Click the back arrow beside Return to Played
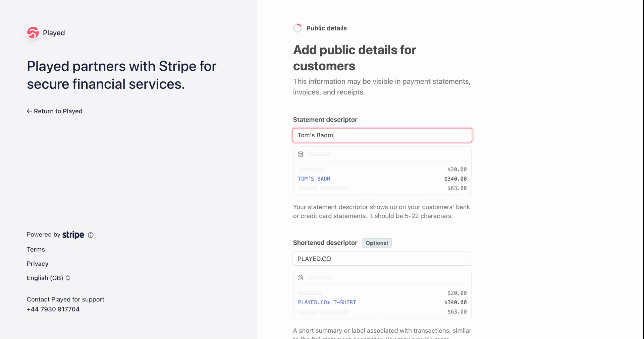The height and width of the screenshot is (339, 644). (x=30, y=111)
